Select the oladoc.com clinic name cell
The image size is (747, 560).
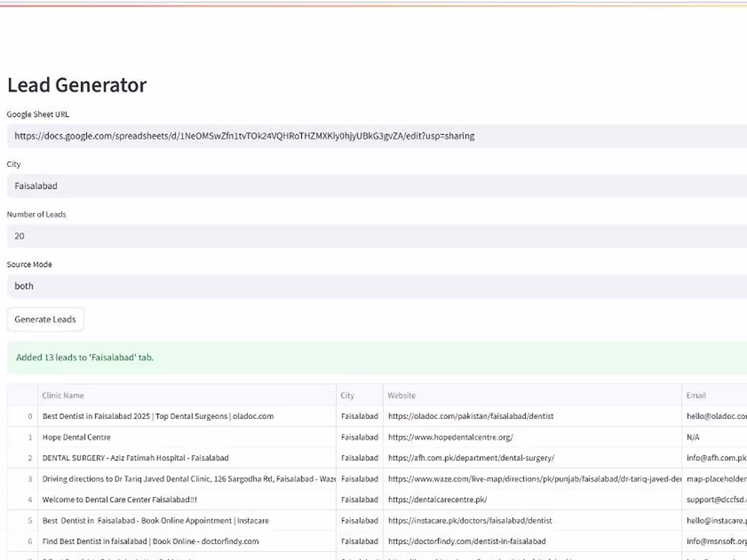(x=187, y=416)
